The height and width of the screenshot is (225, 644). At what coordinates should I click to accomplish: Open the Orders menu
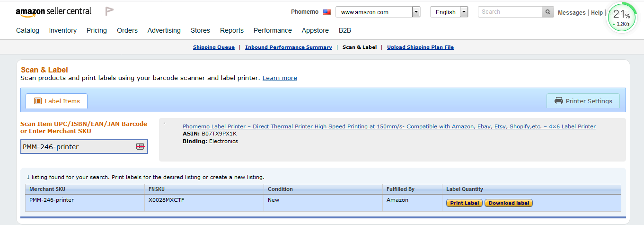127,30
